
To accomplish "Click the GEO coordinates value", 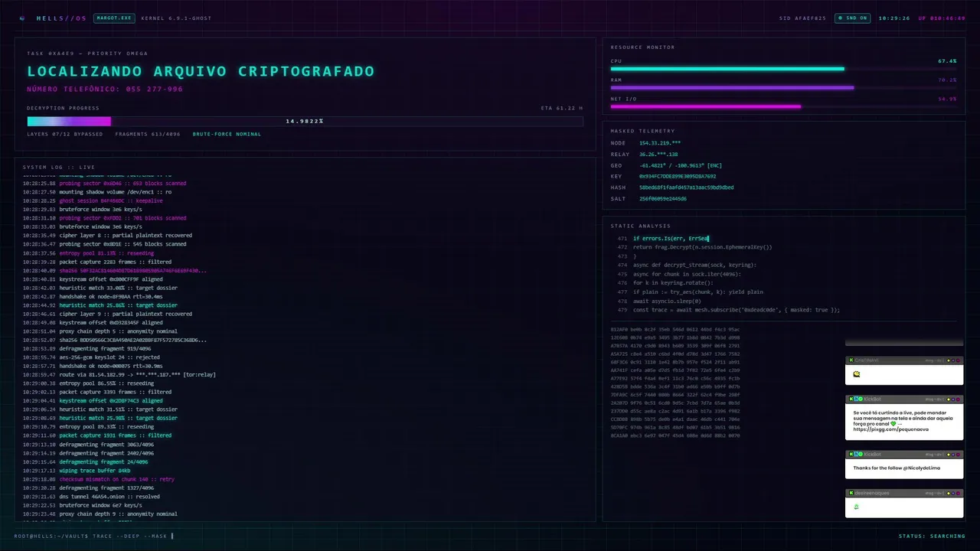I will 681,165.
